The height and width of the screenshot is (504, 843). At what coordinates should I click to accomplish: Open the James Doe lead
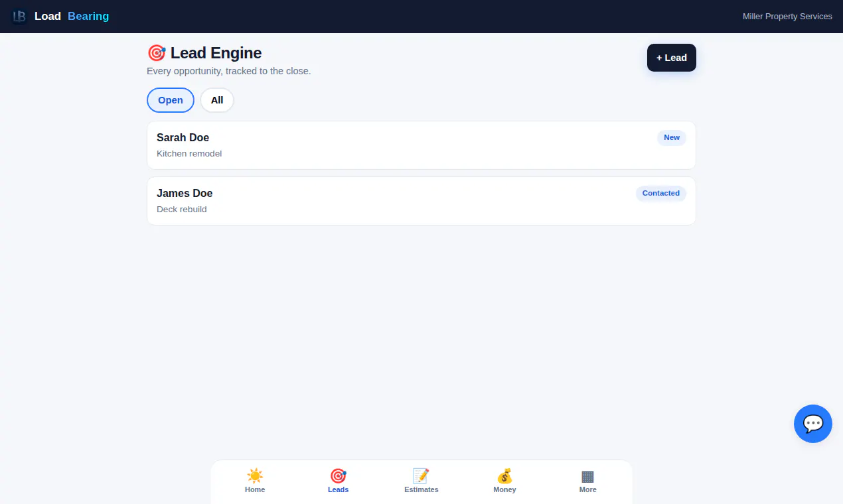421,201
